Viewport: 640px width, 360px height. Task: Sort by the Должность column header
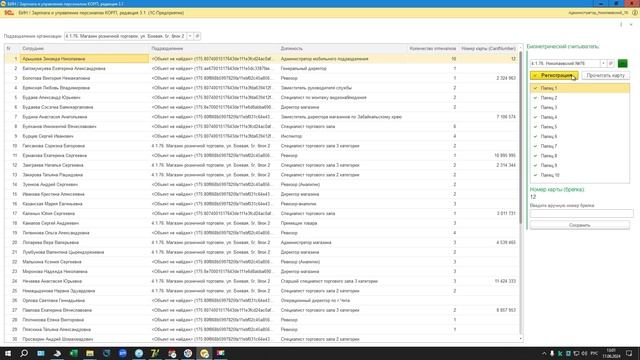click(343, 49)
